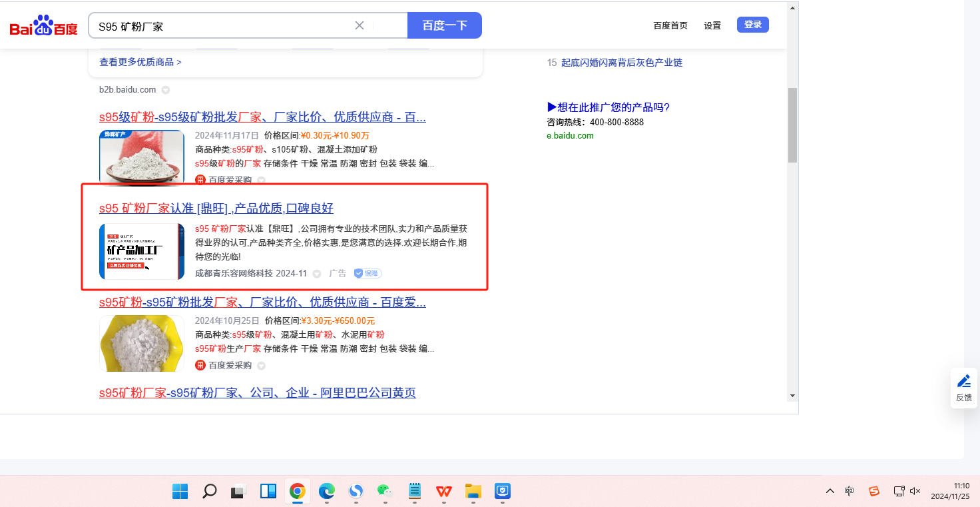The height and width of the screenshot is (507, 980).
Task: Toggle the muted speaker volume icon
Action: click(x=915, y=491)
